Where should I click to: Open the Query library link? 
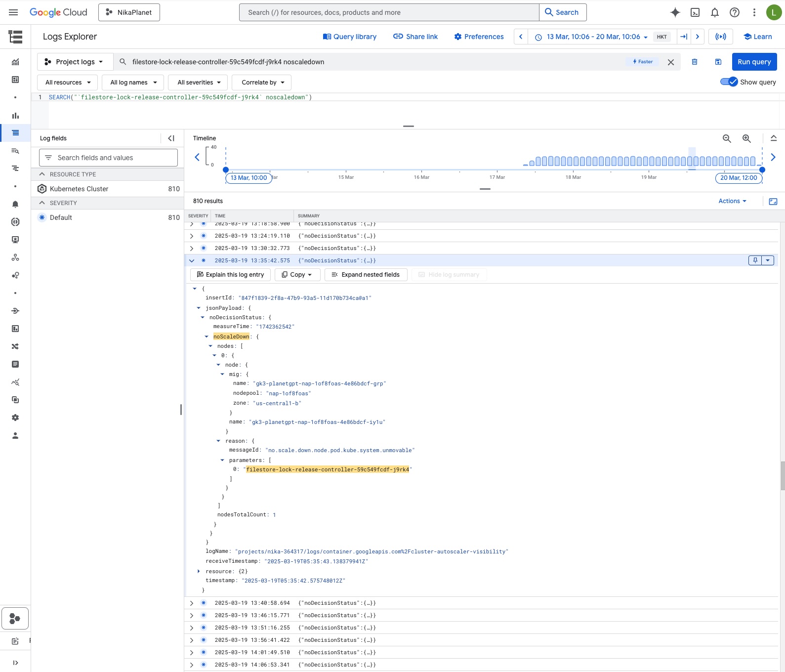coord(350,37)
